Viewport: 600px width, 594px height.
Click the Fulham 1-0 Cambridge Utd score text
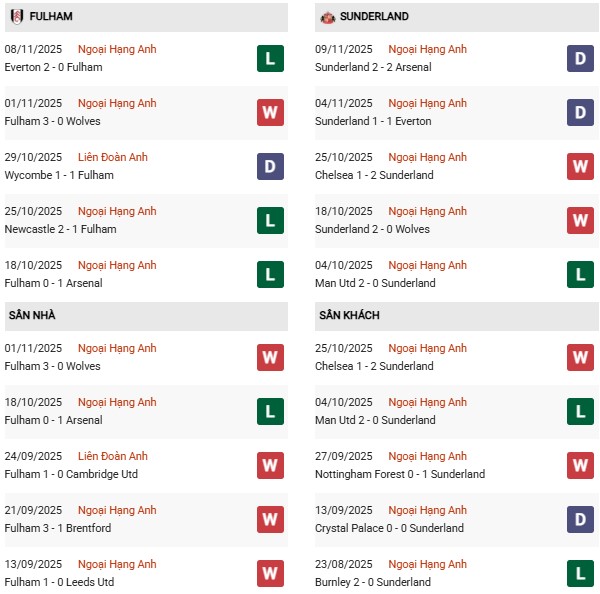tap(72, 474)
